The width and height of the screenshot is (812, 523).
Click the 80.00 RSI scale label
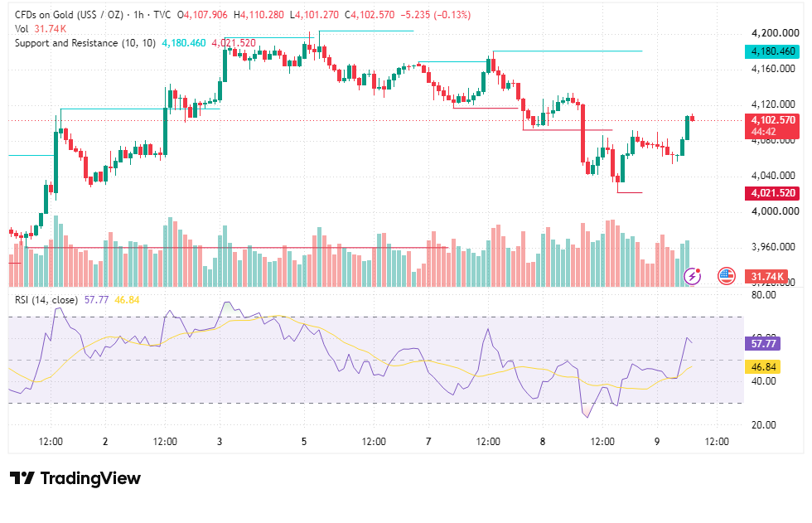tap(763, 295)
